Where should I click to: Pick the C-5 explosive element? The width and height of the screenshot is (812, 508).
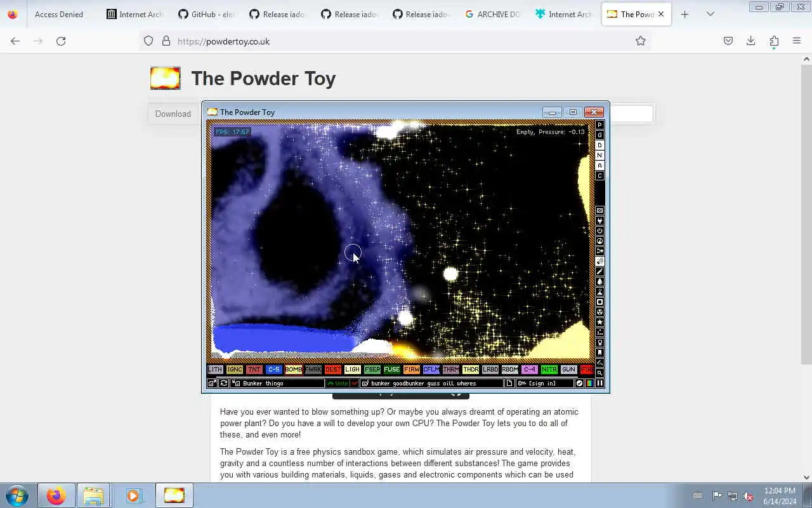pyautogui.click(x=273, y=369)
